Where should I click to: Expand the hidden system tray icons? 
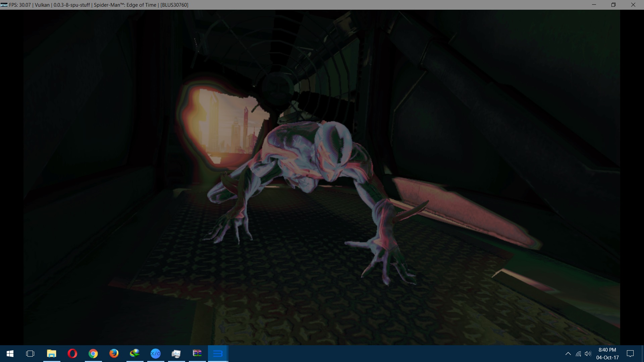[568, 354]
